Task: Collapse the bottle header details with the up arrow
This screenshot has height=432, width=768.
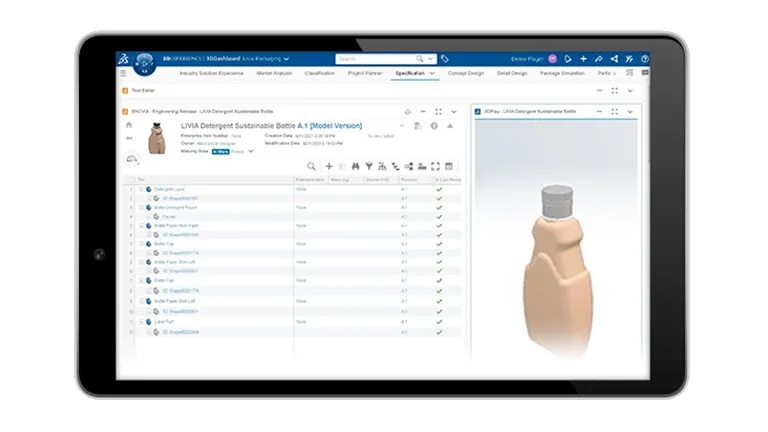Action: (x=450, y=126)
